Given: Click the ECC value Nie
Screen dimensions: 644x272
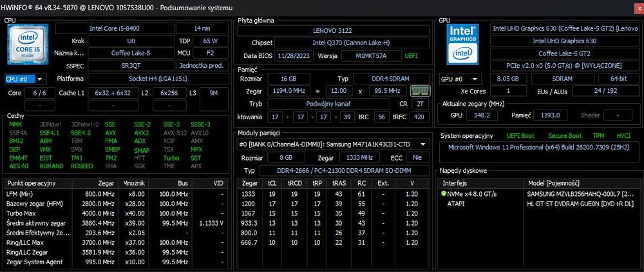Looking at the screenshot, I should pyautogui.click(x=418, y=157).
